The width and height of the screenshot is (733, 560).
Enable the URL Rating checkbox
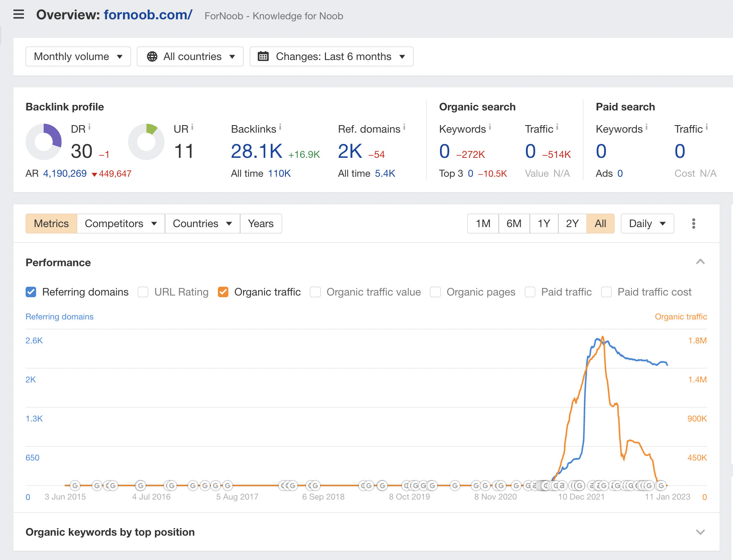(x=143, y=292)
